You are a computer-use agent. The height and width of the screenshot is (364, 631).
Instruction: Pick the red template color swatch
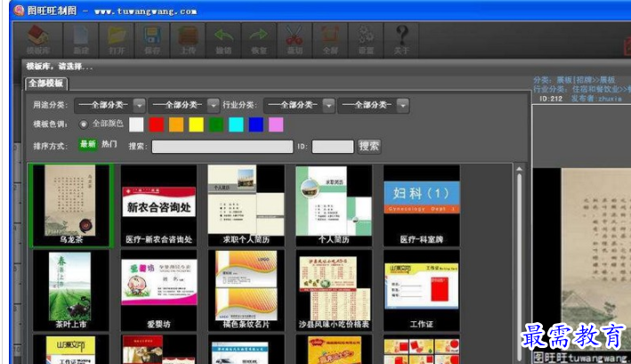(156, 125)
